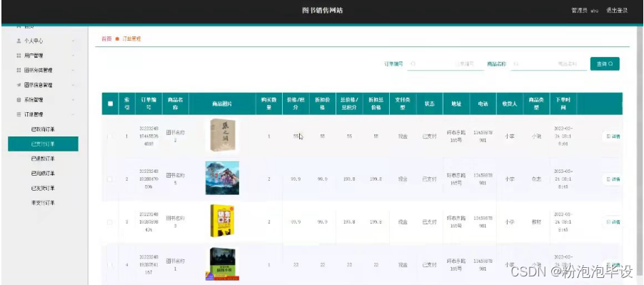
Task: Click the 已支付 status cell in row 1
Action: coord(429,136)
